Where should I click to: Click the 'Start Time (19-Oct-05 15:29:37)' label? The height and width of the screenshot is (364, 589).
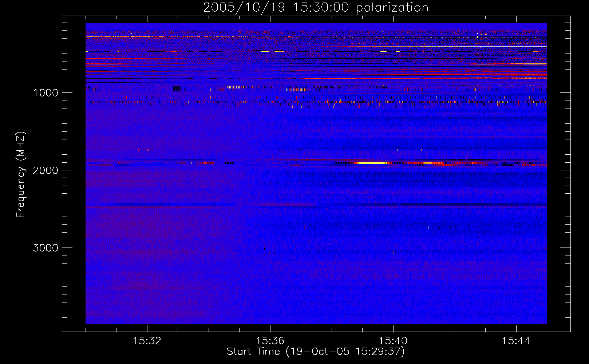point(316,352)
